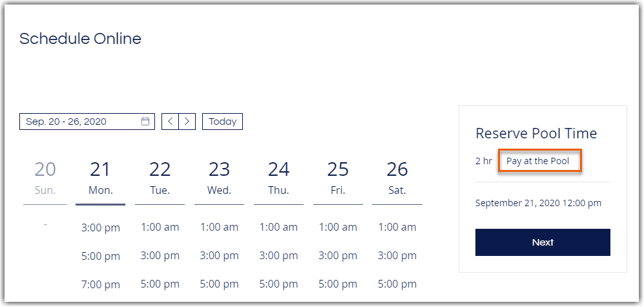644x307 pixels.
Task: Click the Today button
Action: coord(223,122)
